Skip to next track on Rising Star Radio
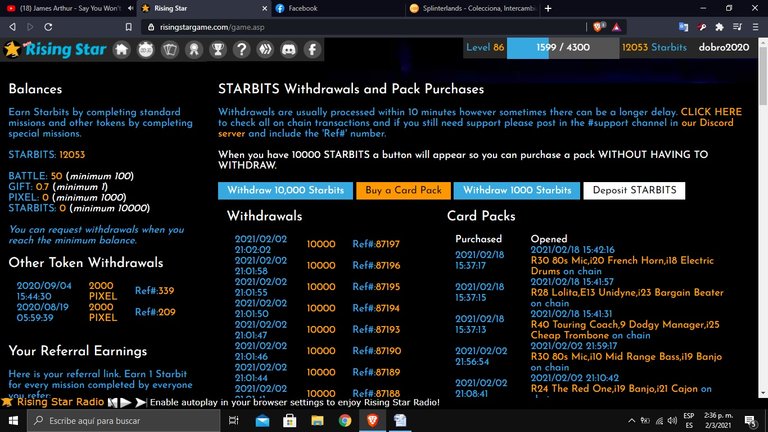768x432 pixels. [x=141, y=402]
